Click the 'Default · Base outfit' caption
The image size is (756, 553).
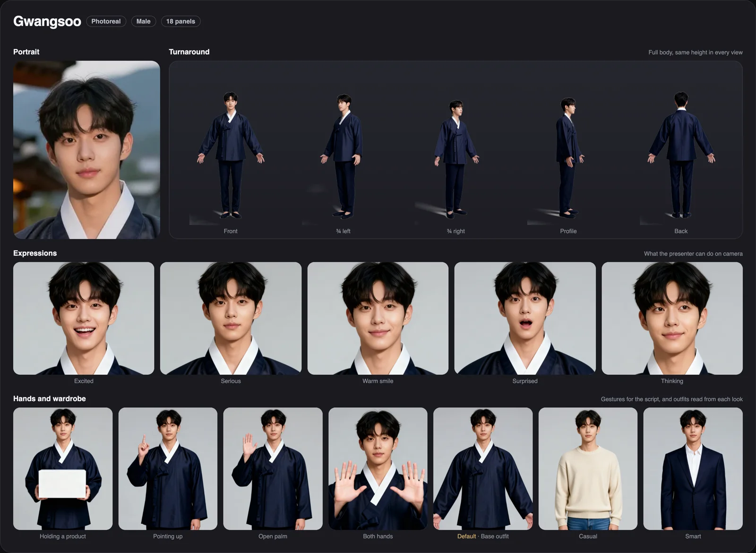pyautogui.click(x=483, y=536)
